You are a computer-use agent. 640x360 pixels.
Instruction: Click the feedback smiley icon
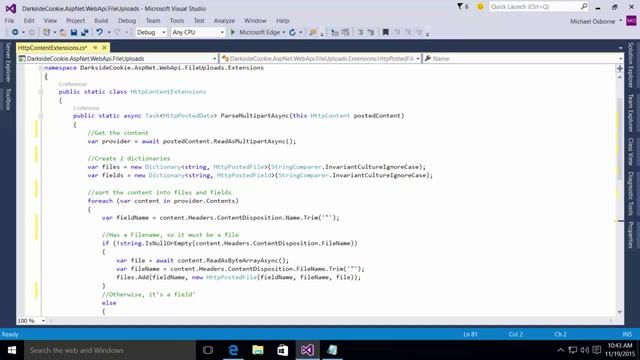[x=480, y=7]
